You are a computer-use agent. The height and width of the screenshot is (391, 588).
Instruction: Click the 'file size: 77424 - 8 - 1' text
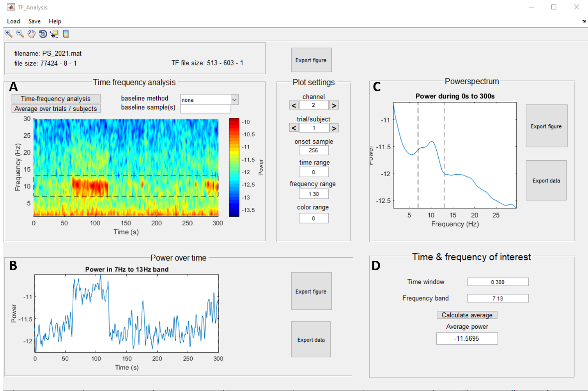pyautogui.click(x=46, y=63)
